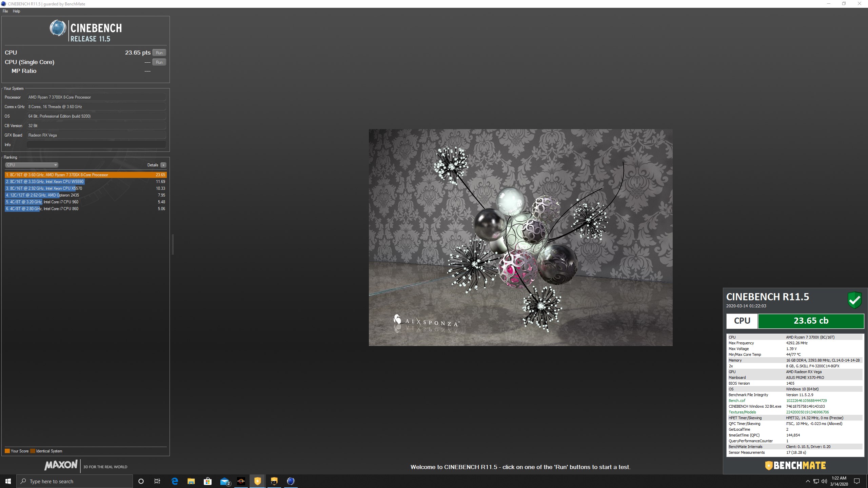Open Task View in taskbar
Image resolution: width=868 pixels, height=488 pixels.
point(157,481)
